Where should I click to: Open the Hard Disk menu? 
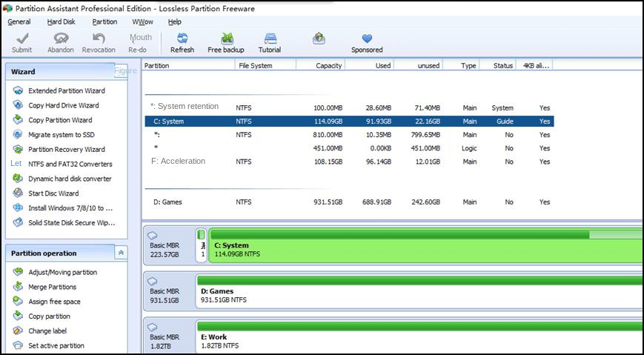[61, 21]
